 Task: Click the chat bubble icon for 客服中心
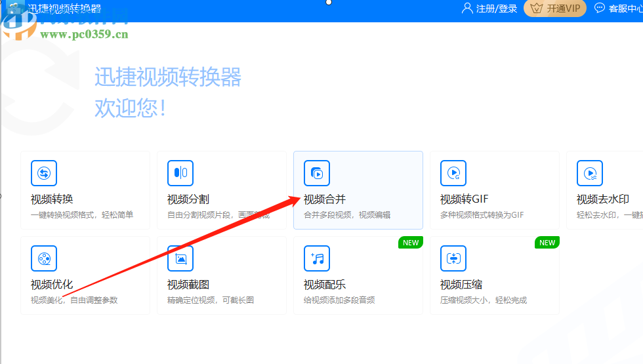click(x=600, y=8)
